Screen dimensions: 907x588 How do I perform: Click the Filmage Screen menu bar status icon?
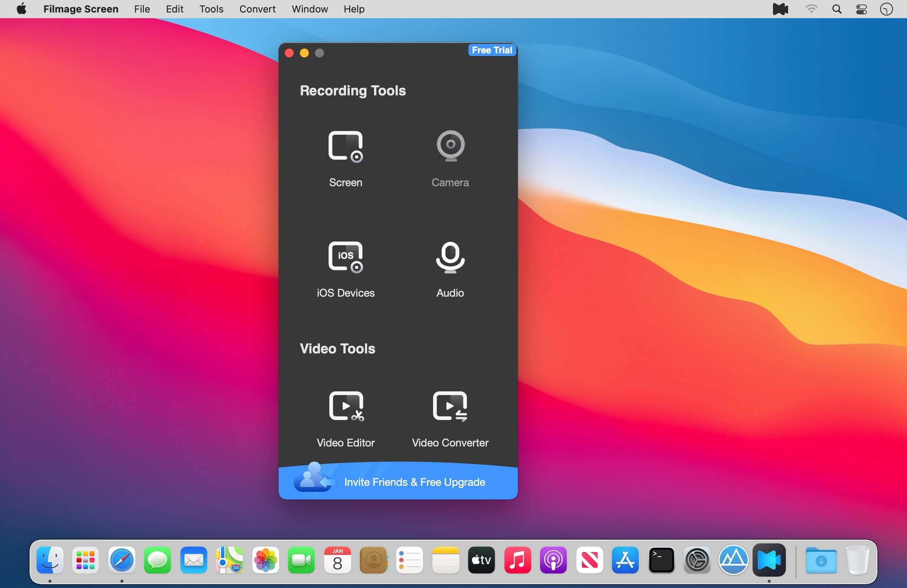pyautogui.click(x=780, y=9)
